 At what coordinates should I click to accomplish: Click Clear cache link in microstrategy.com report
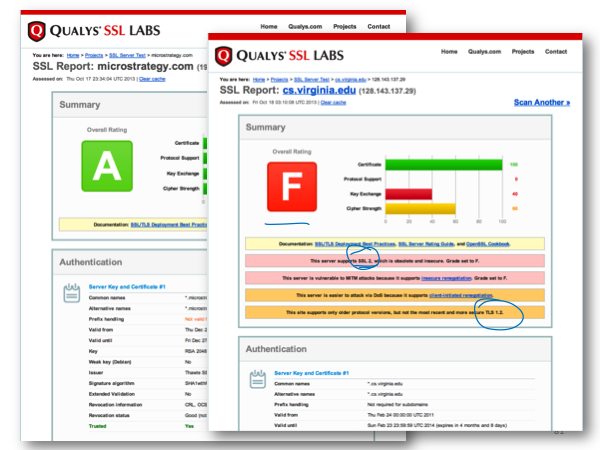tap(152, 79)
